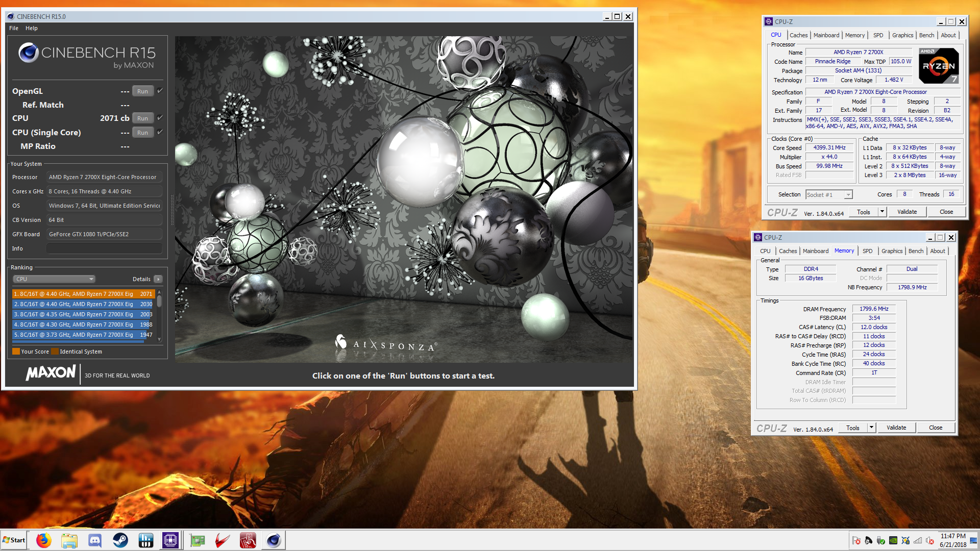Run the OpenGL benchmark
The height and width of the screenshot is (551, 980).
(x=143, y=91)
